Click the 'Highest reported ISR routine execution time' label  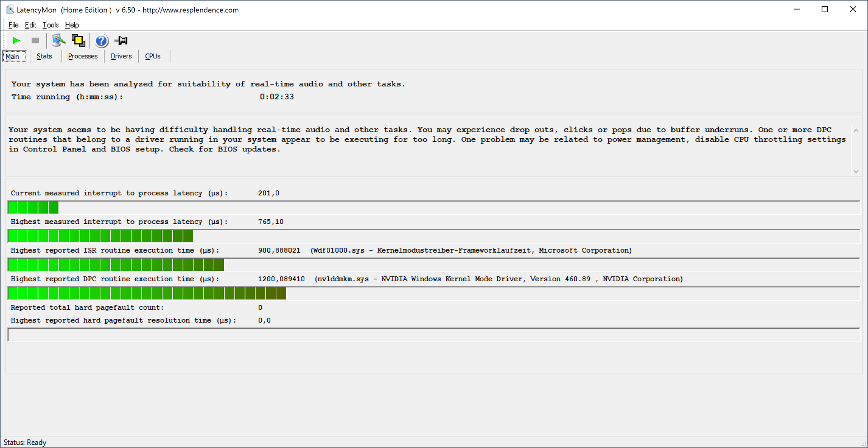(x=115, y=250)
